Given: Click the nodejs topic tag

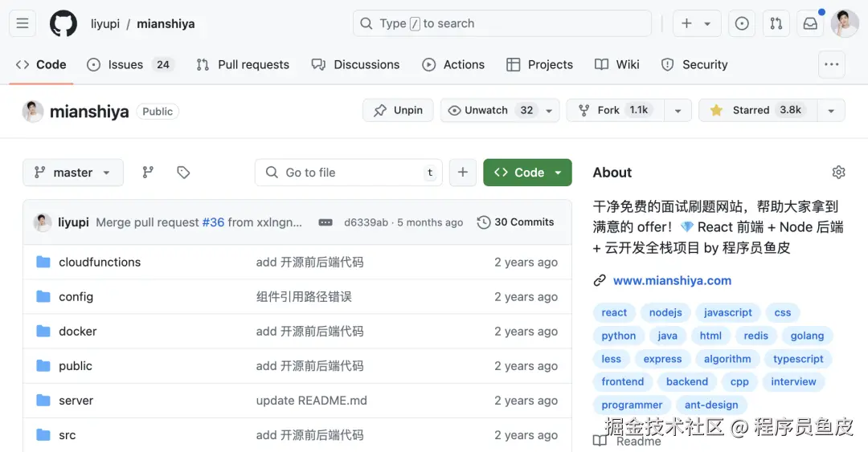Looking at the screenshot, I should tap(665, 312).
